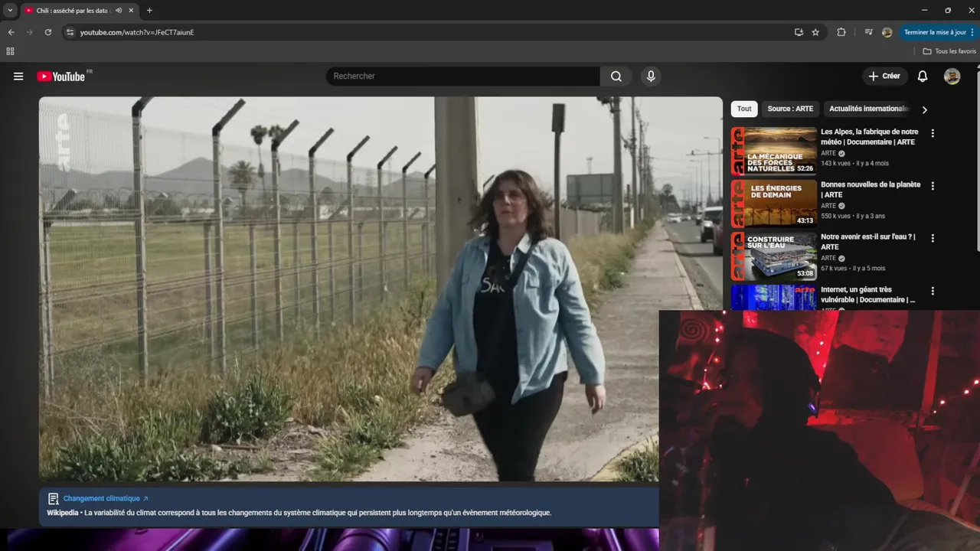Click the address bar URL
The width and height of the screenshot is (980, 551).
pyautogui.click(x=137, y=32)
